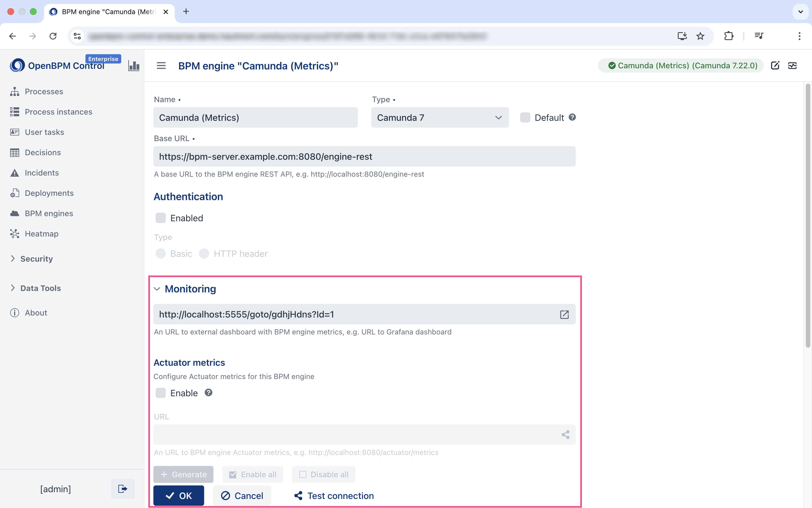This screenshot has width=812, height=508.
Task: Click Test connection
Action: coord(334,496)
